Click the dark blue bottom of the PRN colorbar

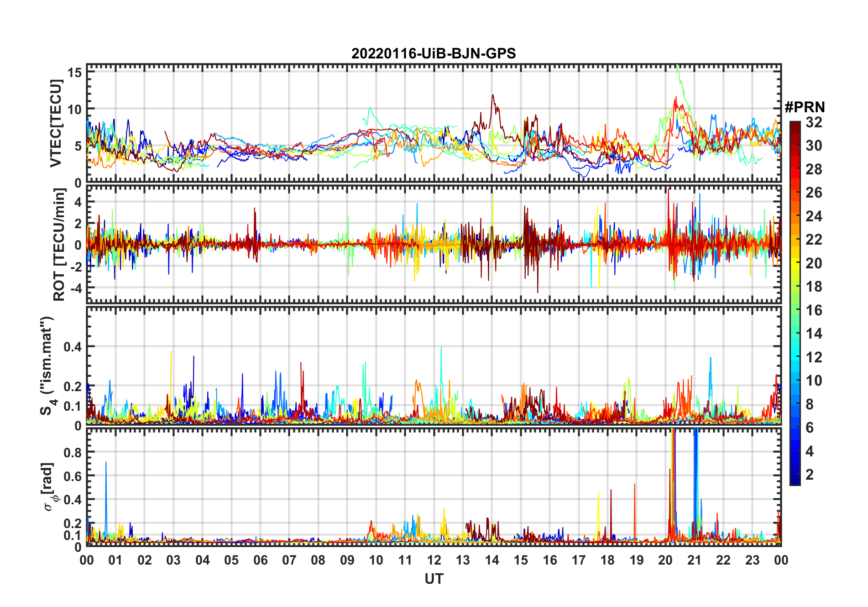point(795,481)
